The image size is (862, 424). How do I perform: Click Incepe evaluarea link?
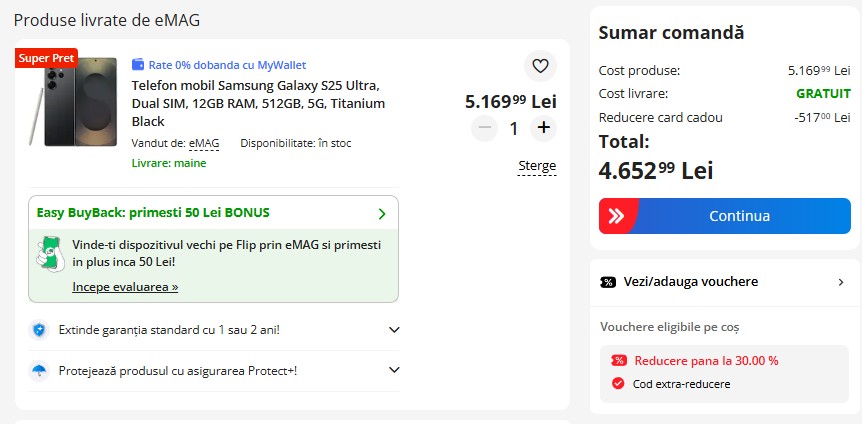point(125,287)
